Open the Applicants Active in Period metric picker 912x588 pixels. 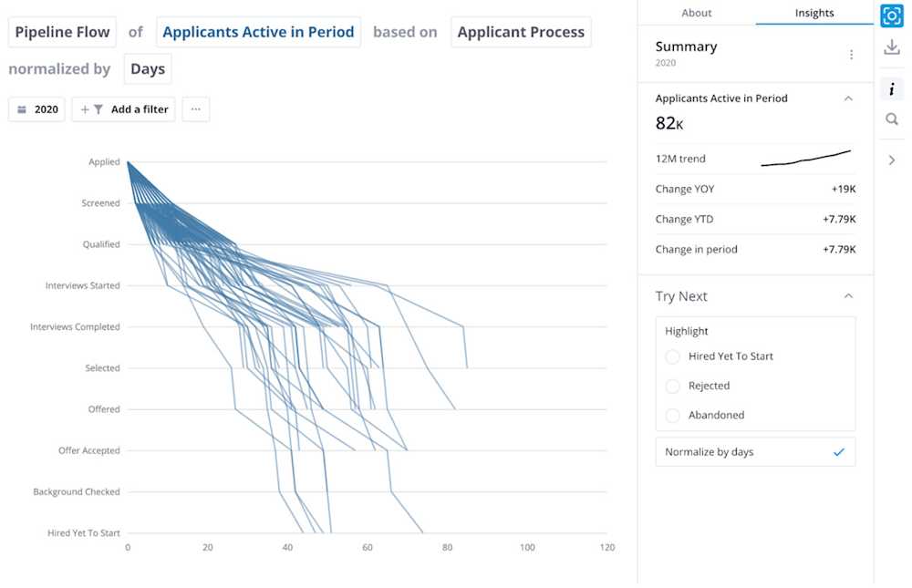(x=258, y=32)
